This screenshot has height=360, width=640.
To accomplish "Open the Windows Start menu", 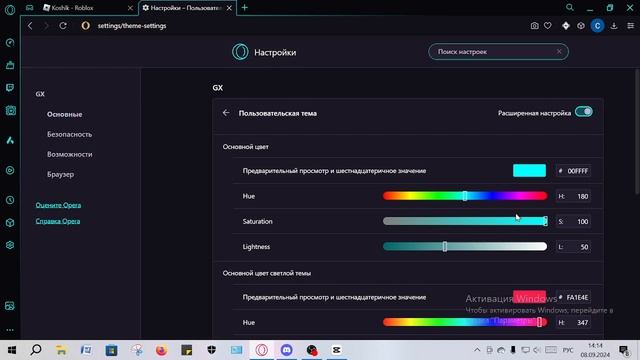I will [x=11, y=350].
